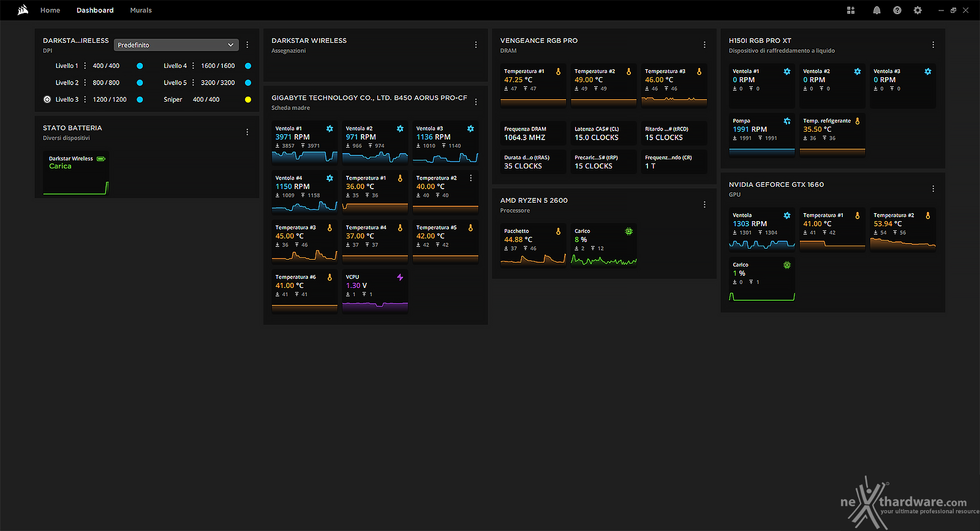Open H150i RGB Pro XT options menu
The image size is (980, 531).
tap(933, 45)
